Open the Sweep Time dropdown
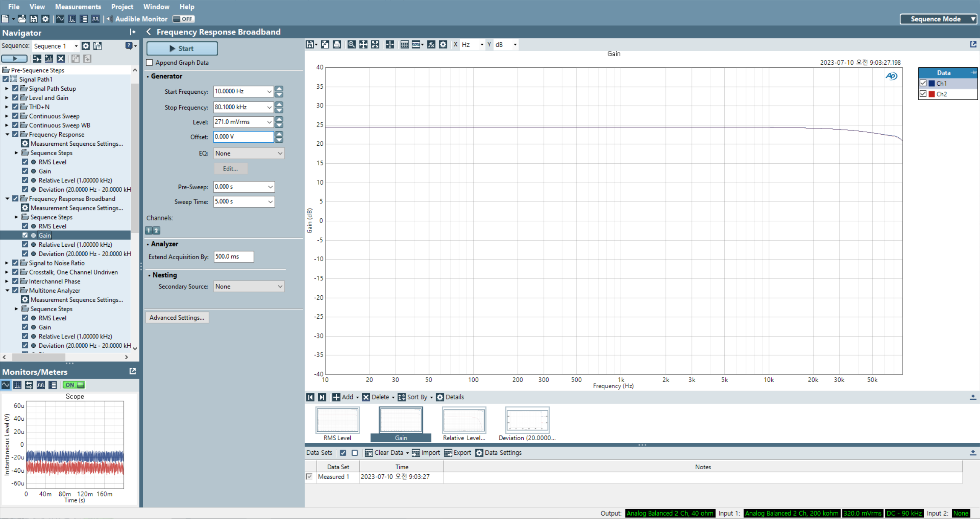 pyautogui.click(x=270, y=202)
